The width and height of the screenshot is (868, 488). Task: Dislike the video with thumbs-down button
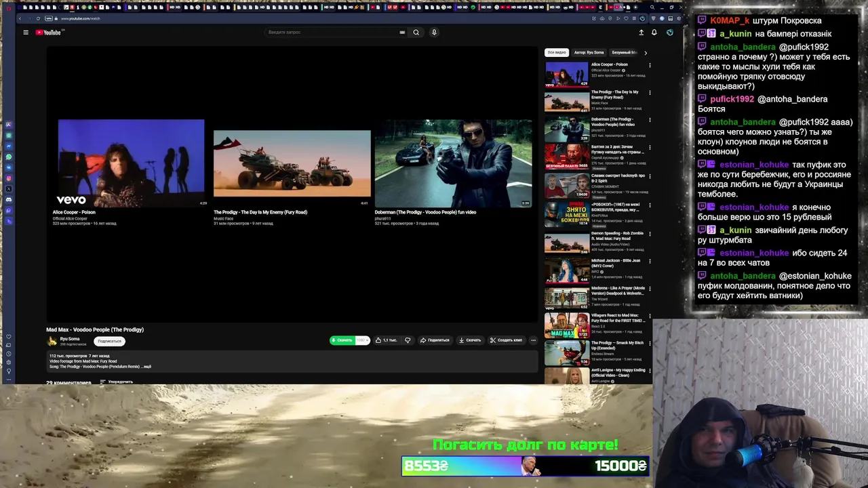(x=408, y=340)
